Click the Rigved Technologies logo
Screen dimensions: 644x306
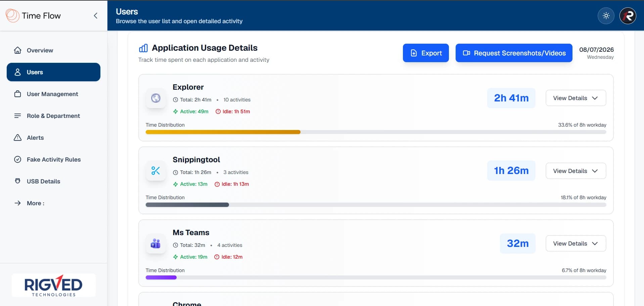[54, 286]
